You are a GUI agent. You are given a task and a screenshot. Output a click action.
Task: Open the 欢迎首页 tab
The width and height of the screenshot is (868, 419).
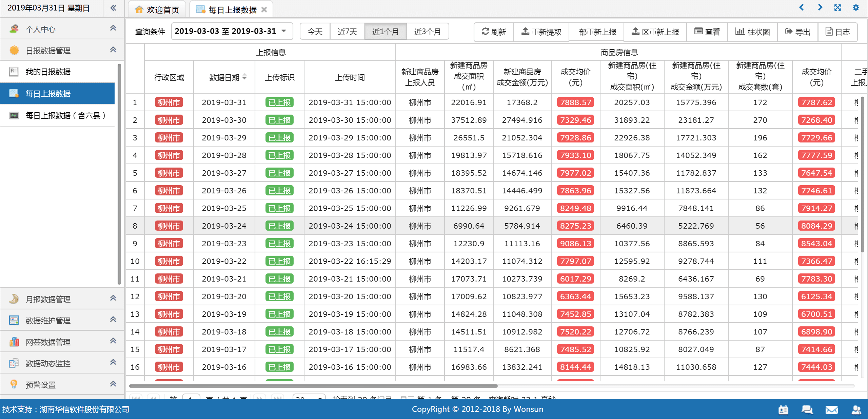[x=157, y=9]
